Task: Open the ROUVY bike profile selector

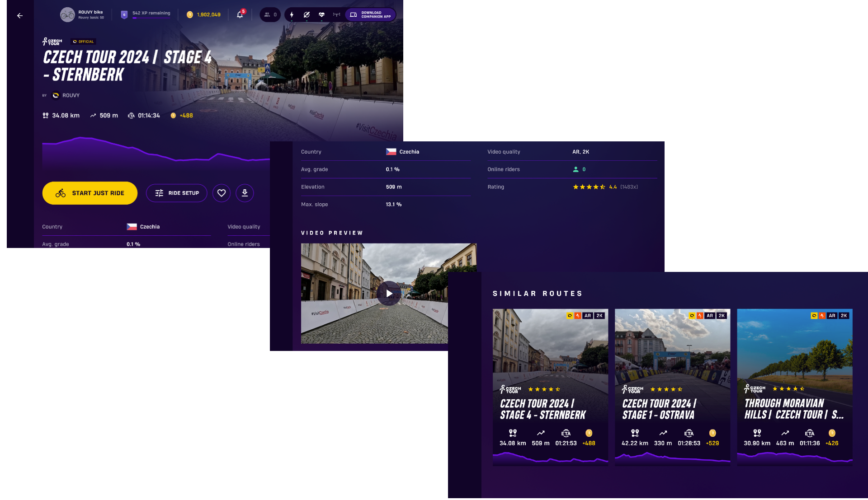Action: pyautogui.click(x=83, y=14)
